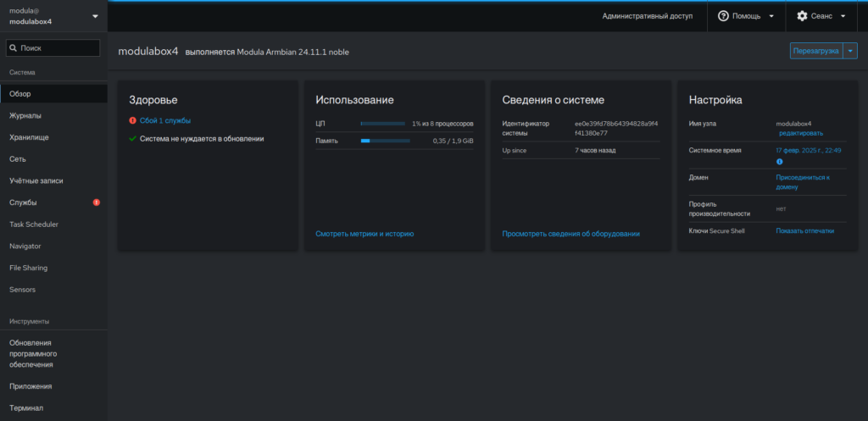
Task: Click the ЦП usage progress bar
Action: (382, 124)
